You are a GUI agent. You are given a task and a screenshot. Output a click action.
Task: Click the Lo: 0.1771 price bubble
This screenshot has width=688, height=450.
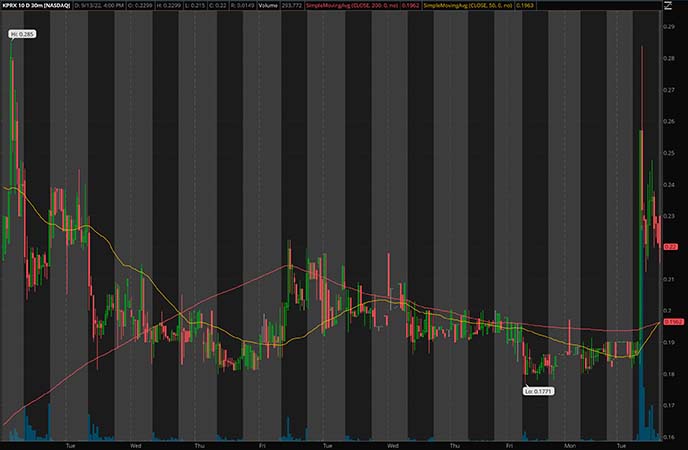[x=539, y=391]
